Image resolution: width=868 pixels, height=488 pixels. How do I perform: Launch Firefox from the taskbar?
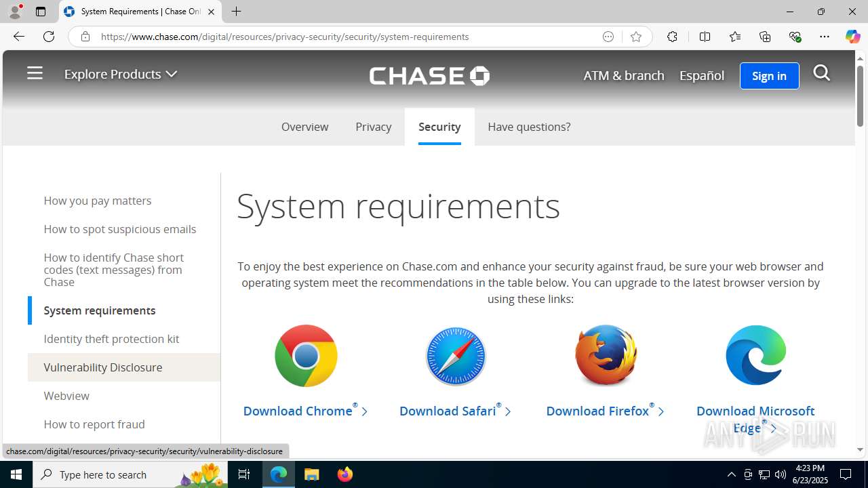point(345,474)
